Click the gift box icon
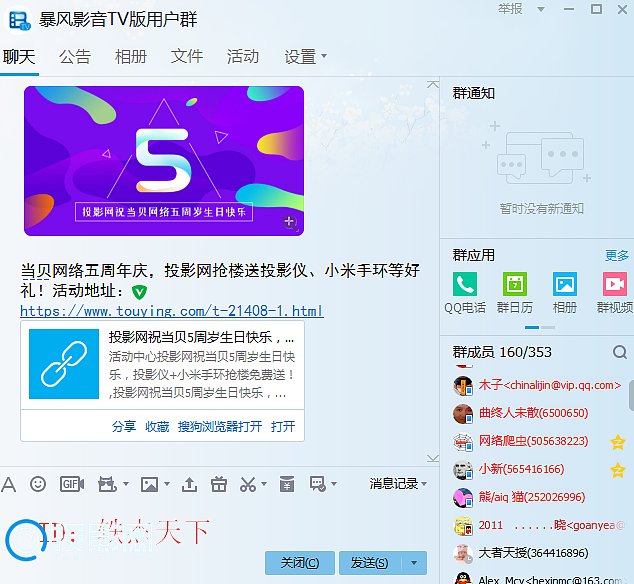 [219, 484]
